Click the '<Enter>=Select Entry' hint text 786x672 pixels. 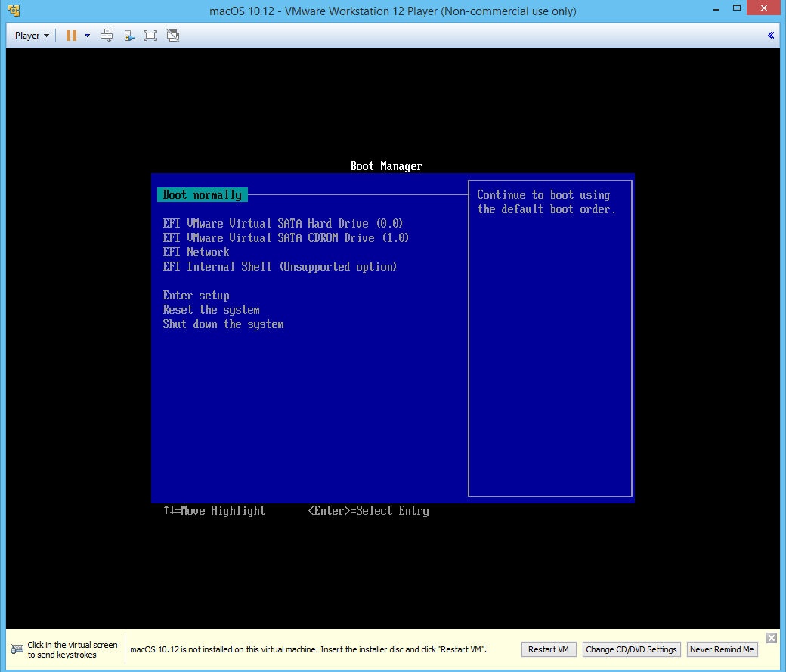(369, 510)
